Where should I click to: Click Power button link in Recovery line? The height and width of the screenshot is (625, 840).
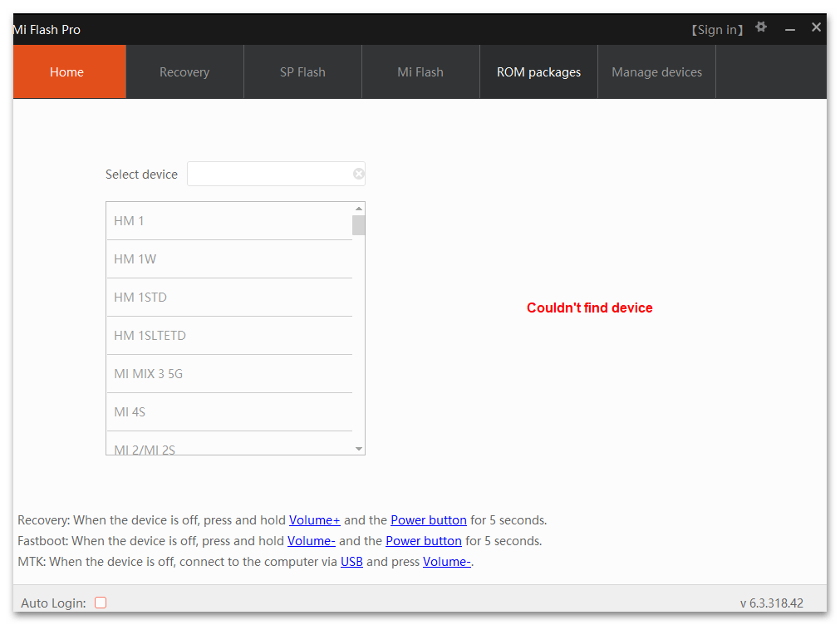[429, 520]
